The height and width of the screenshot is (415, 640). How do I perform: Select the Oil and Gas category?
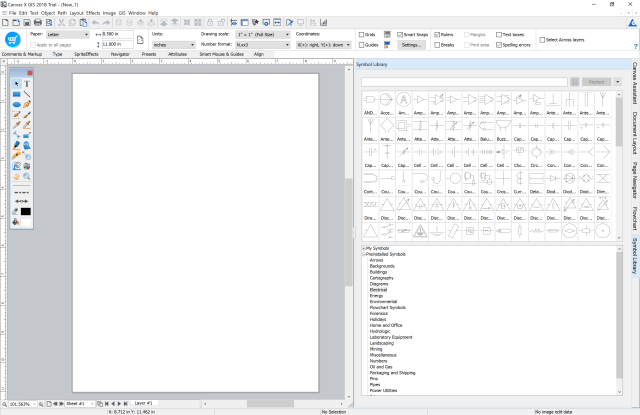coord(381,367)
